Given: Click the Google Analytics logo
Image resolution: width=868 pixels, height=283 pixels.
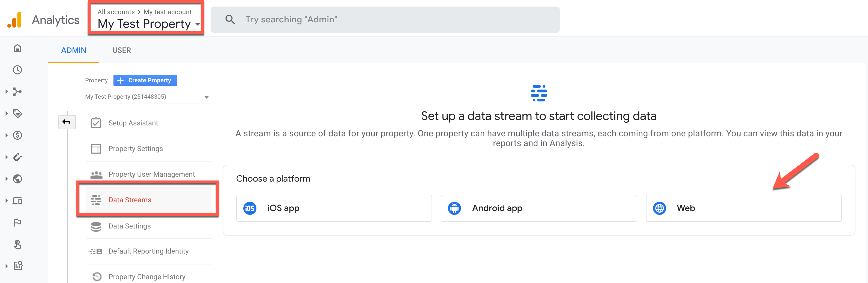Looking at the screenshot, I should [x=14, y=20].
